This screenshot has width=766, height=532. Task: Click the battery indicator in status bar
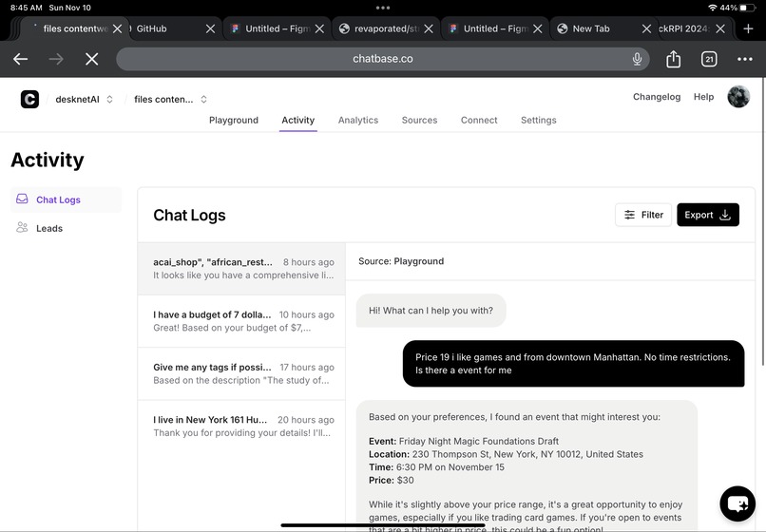tap(748, 8)
